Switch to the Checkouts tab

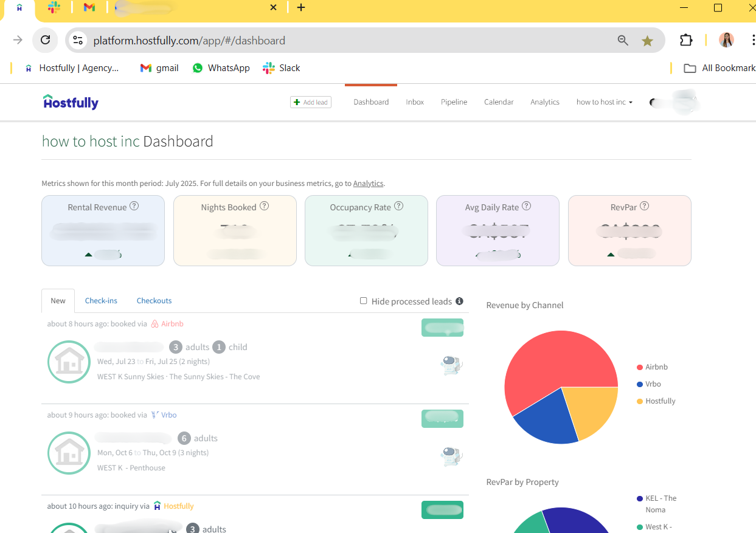[154, 301]
